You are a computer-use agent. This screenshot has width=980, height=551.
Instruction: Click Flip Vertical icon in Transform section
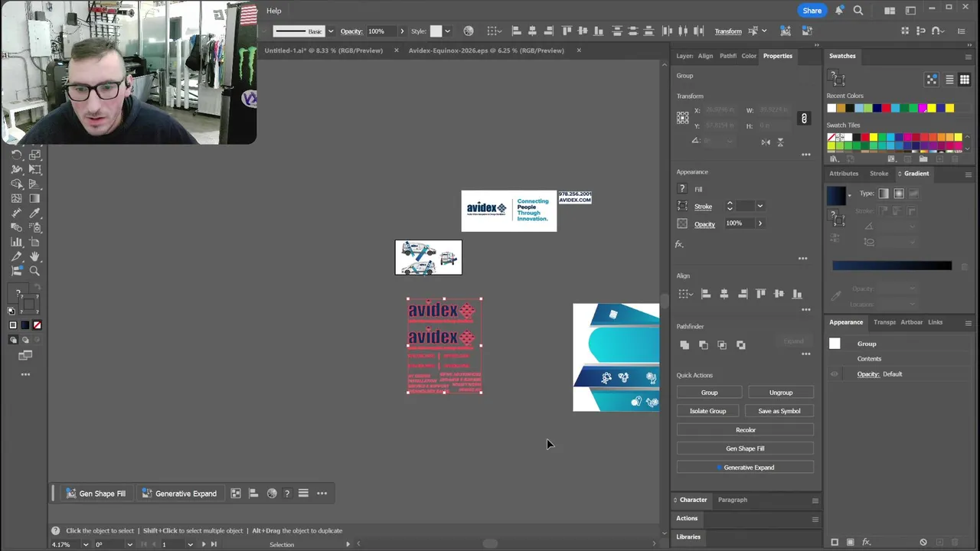[x=780, y=142]
